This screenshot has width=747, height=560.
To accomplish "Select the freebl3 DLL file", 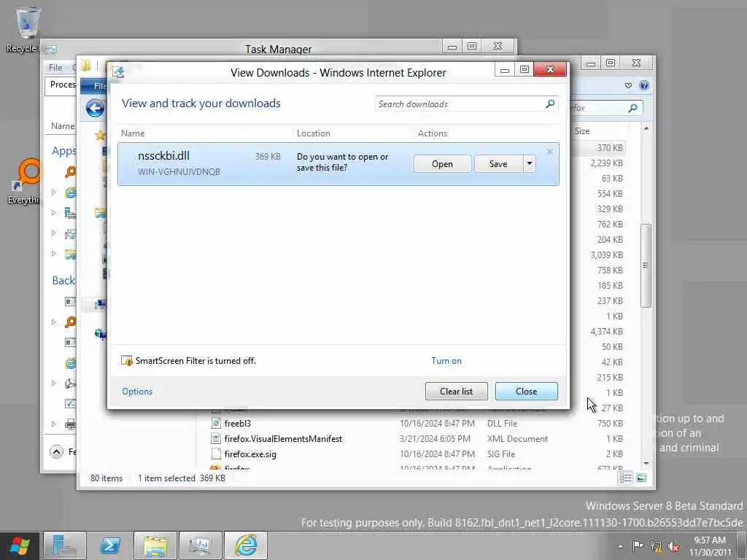I will tap(238, 424).
